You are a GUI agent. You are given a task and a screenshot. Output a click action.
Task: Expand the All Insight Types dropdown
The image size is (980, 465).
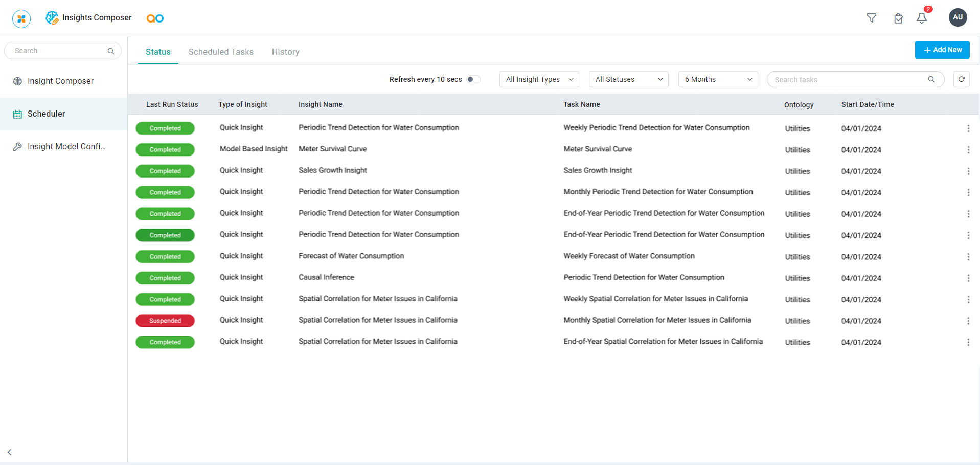click(539, 79)
